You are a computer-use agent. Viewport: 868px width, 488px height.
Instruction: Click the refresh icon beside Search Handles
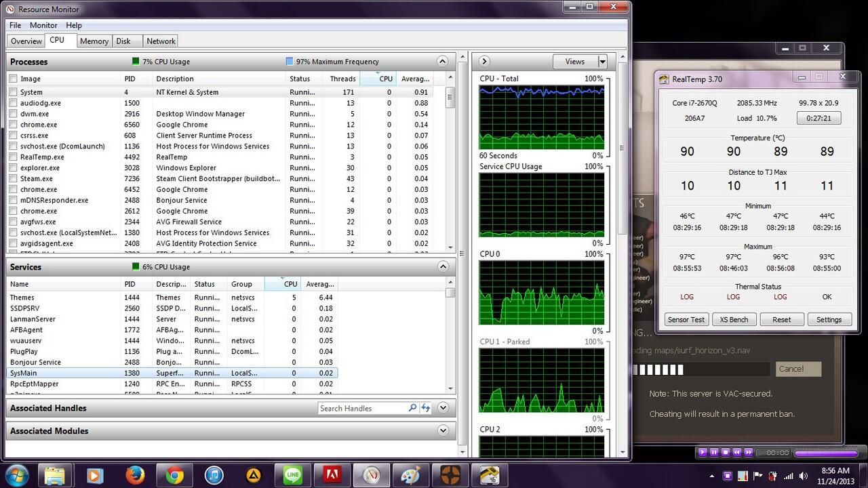pos(425,408)
